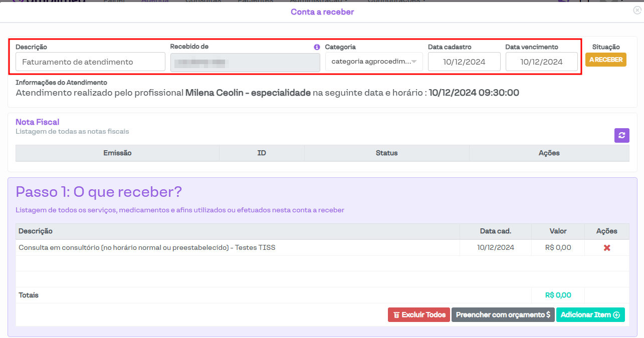Delete the consulta item with red X
This screenshot has height=338, width=644.
pos(607,248)
